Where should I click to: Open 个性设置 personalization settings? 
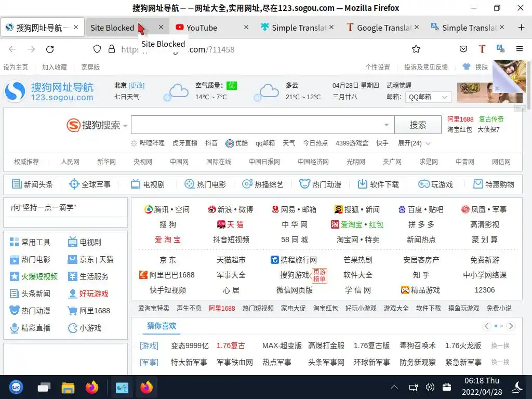point(378,67)
